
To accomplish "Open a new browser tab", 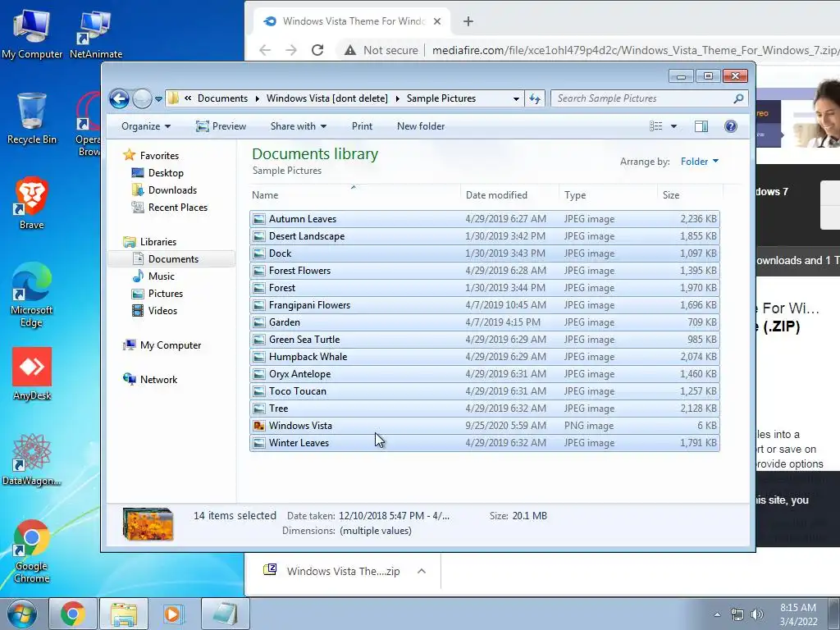I will click(468, 21).
